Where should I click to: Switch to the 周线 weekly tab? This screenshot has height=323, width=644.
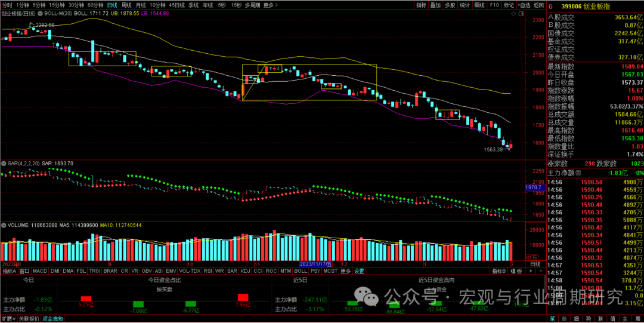pyautogui.click(x=126, y=5)
